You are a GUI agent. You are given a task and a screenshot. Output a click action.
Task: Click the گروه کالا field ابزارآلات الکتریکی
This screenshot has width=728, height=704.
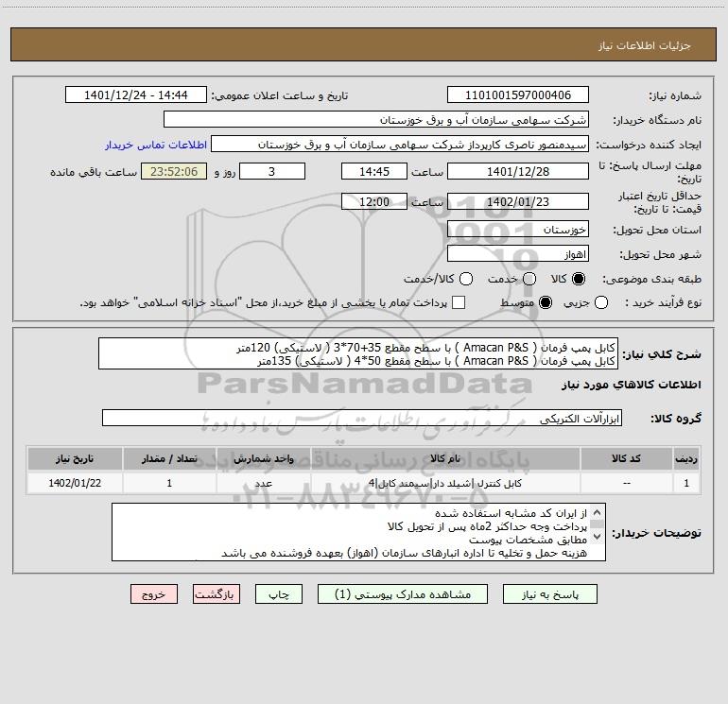(x=362, y=418)
